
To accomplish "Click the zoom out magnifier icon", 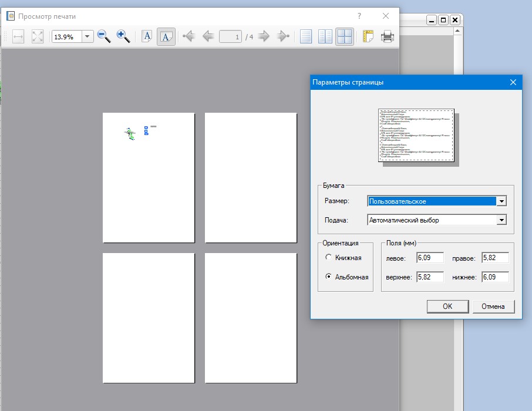I will coord(104,36).
